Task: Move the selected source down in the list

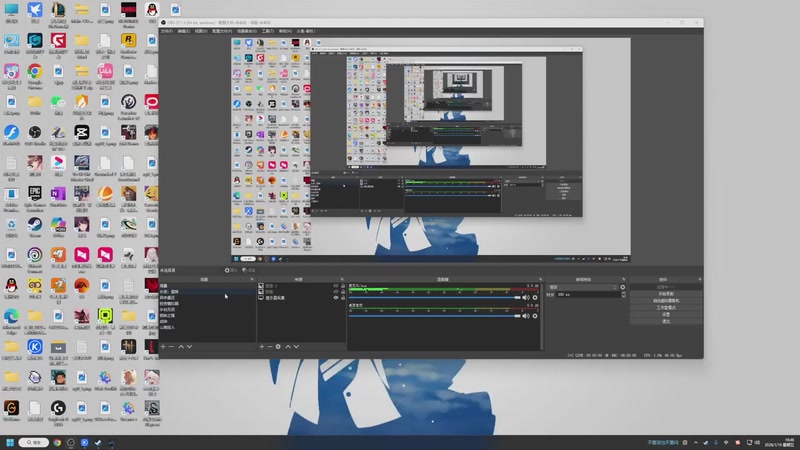Action: [296, 346]
